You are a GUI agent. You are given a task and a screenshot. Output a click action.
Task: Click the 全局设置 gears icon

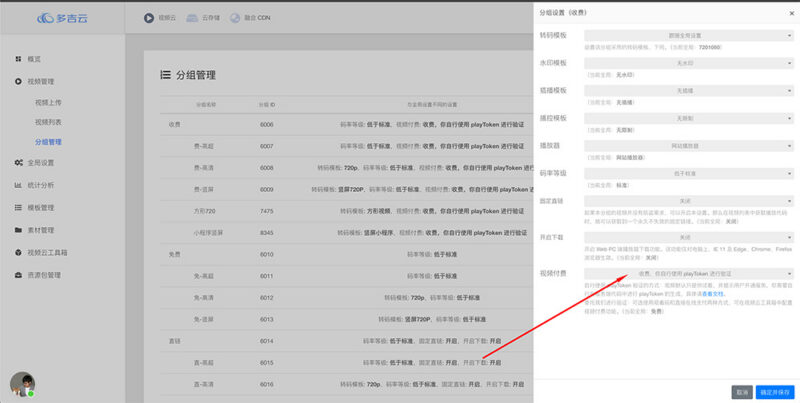(x=19, y=162)
